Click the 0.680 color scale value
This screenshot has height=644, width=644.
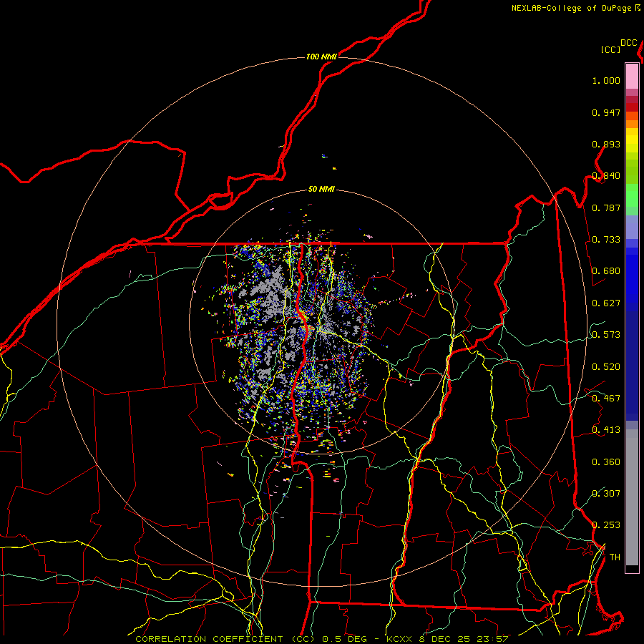click(606, 271)
